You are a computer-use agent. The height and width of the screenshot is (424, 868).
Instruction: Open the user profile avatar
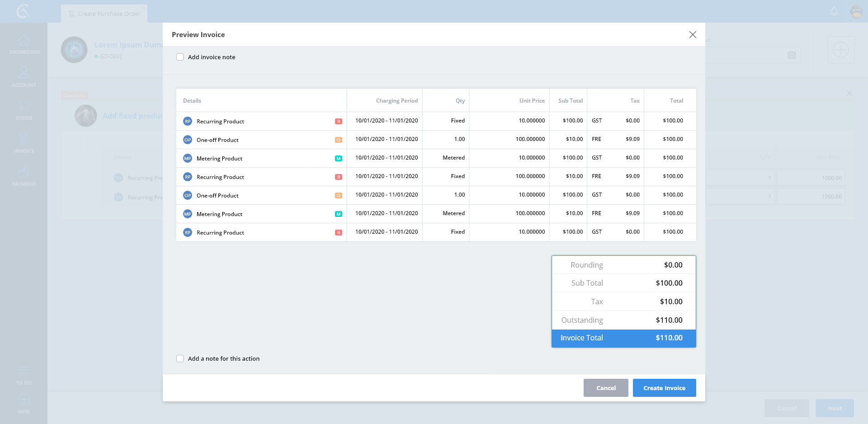click(856, 11)
